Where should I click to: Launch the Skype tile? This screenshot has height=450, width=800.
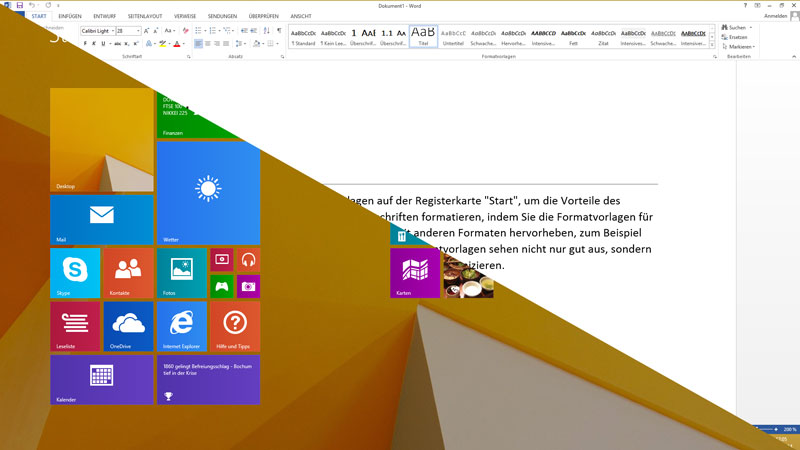click(75, 273)
